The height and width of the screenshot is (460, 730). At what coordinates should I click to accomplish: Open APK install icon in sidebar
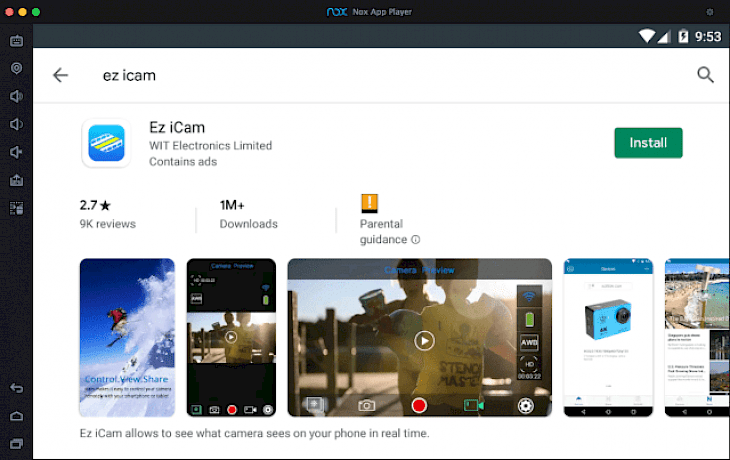click(16, 180)
